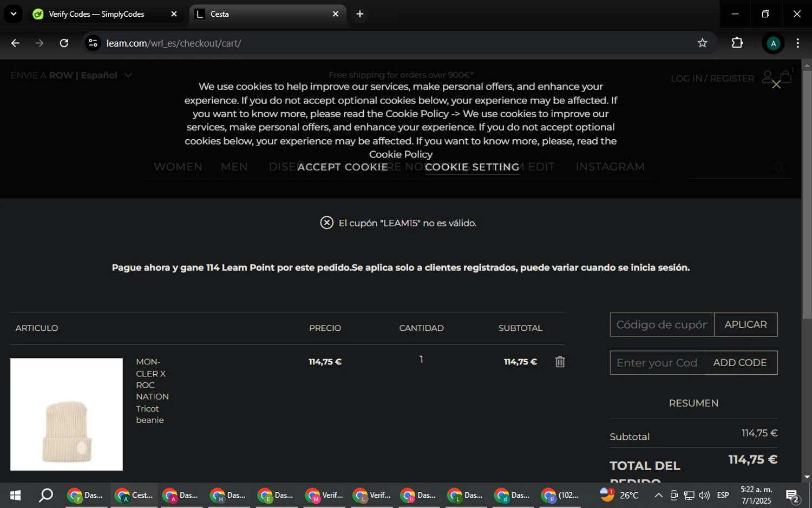Screen dimensions: 812x508
Task: Open Windows taskbar search
Action: click(x=46, y=495)
